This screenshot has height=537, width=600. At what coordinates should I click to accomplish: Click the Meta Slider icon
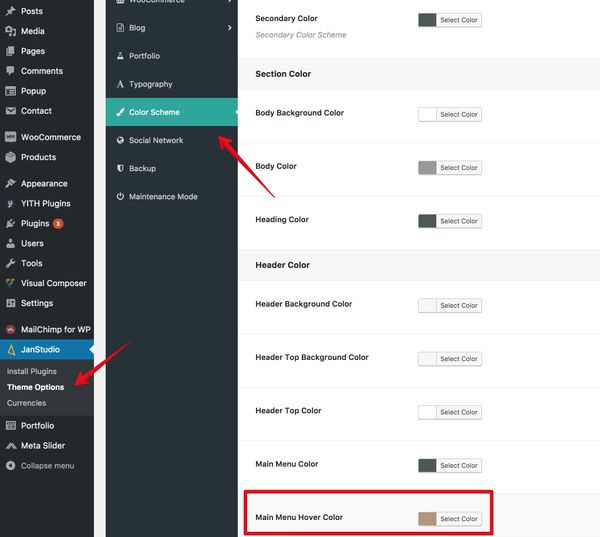coord(11,446)
